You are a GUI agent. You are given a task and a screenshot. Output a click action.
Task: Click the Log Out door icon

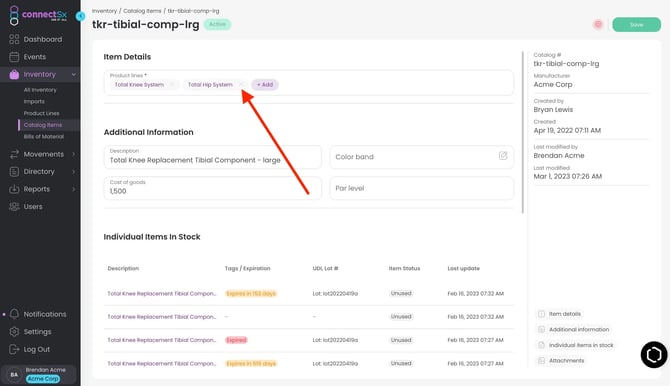(14, 349)
